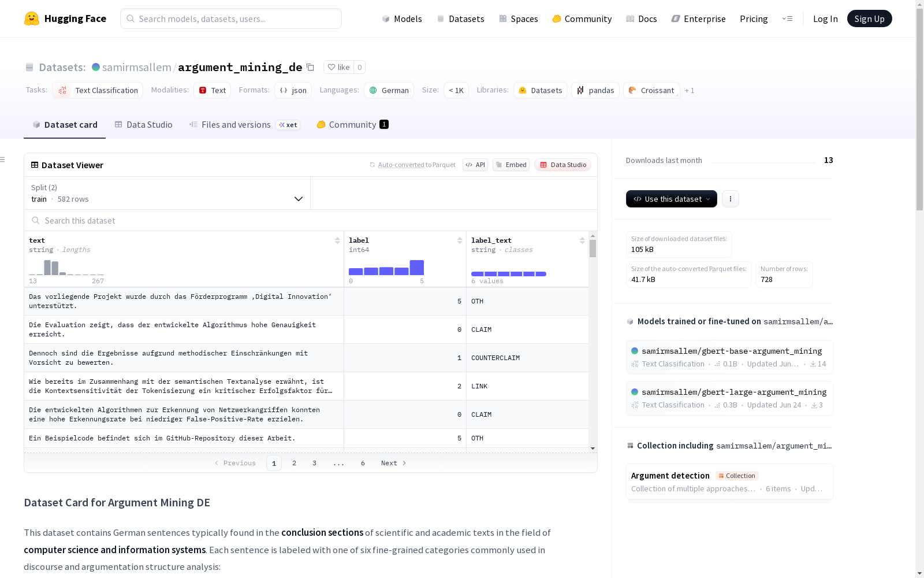Select the COUNTERCLAIM cell
The image size is (924, 578).
(527, 358)
